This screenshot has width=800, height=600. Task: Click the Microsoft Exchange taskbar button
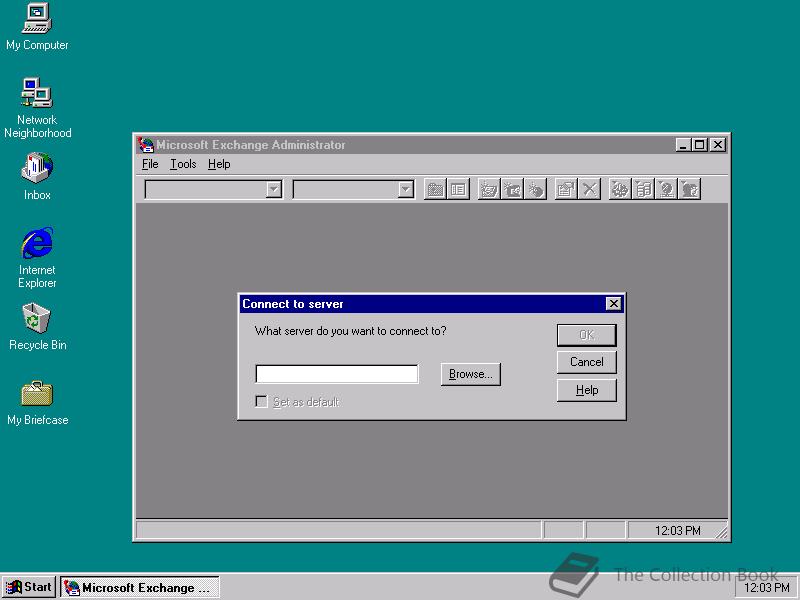coord(140,587)
